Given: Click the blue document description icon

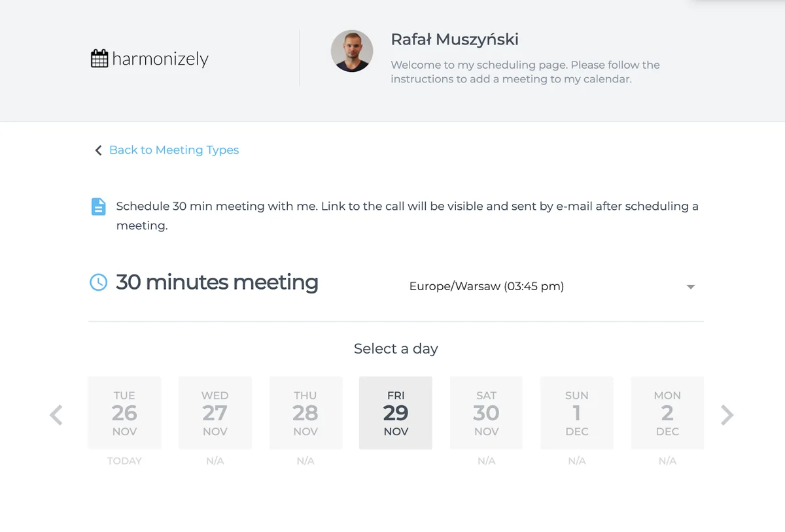Looking at the screenshot, I should click(98, 207).
